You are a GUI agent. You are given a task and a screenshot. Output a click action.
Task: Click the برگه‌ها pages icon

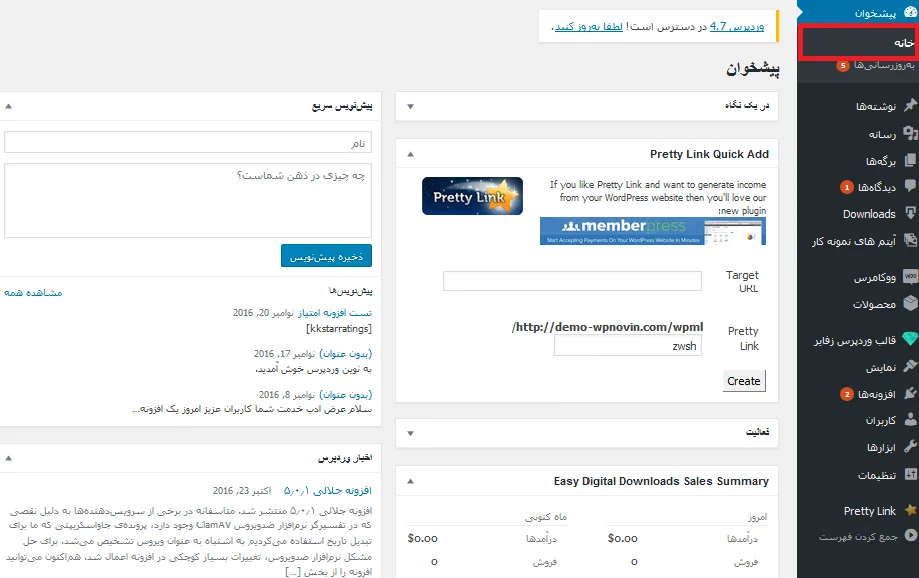910,160
